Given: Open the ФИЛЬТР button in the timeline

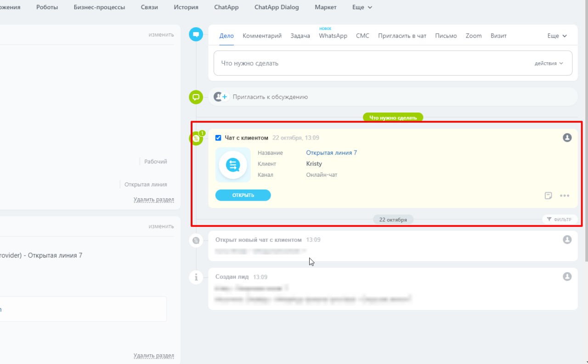Looking at the screenshot, I should 559,219.
